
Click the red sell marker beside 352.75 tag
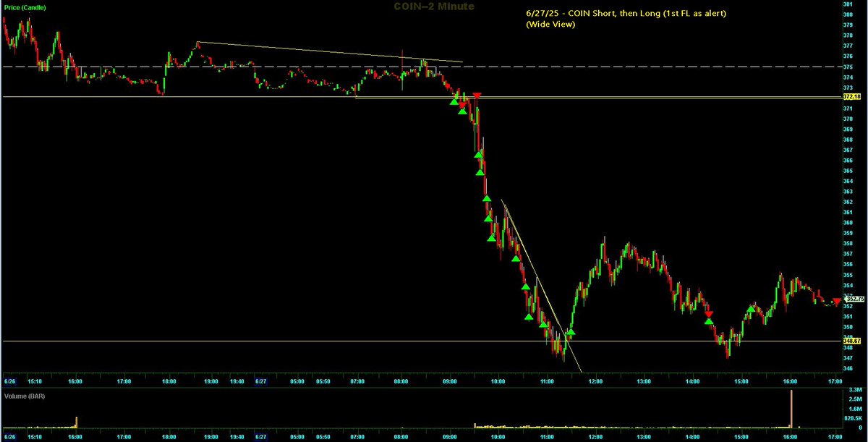point(837,302)
